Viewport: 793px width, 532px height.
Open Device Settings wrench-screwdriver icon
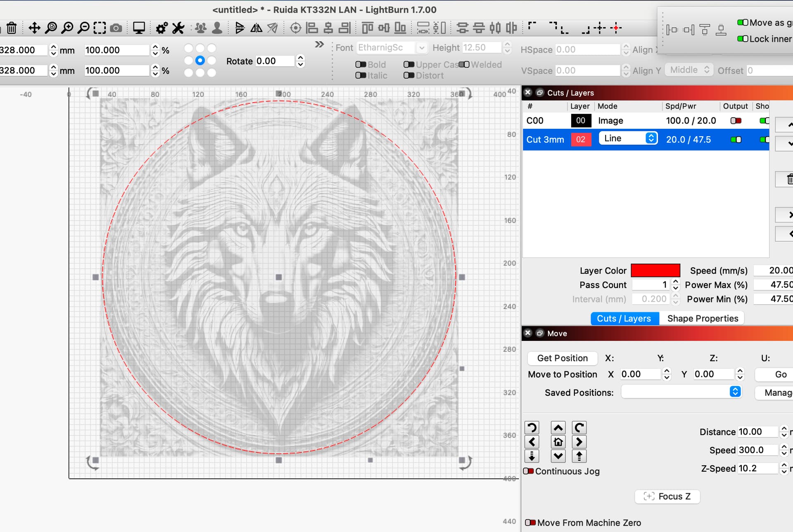[x=178, y=28]
